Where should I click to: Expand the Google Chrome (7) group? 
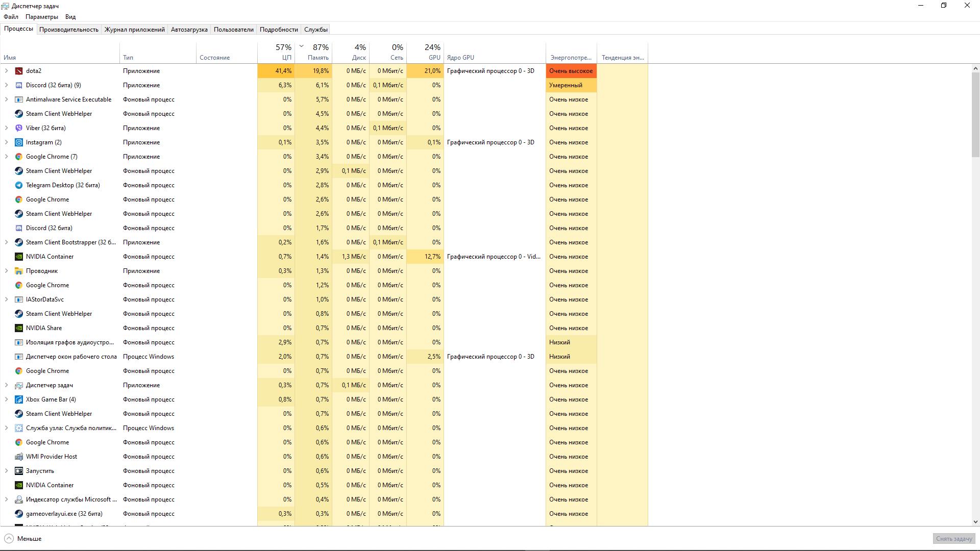[x=6, y=157]
